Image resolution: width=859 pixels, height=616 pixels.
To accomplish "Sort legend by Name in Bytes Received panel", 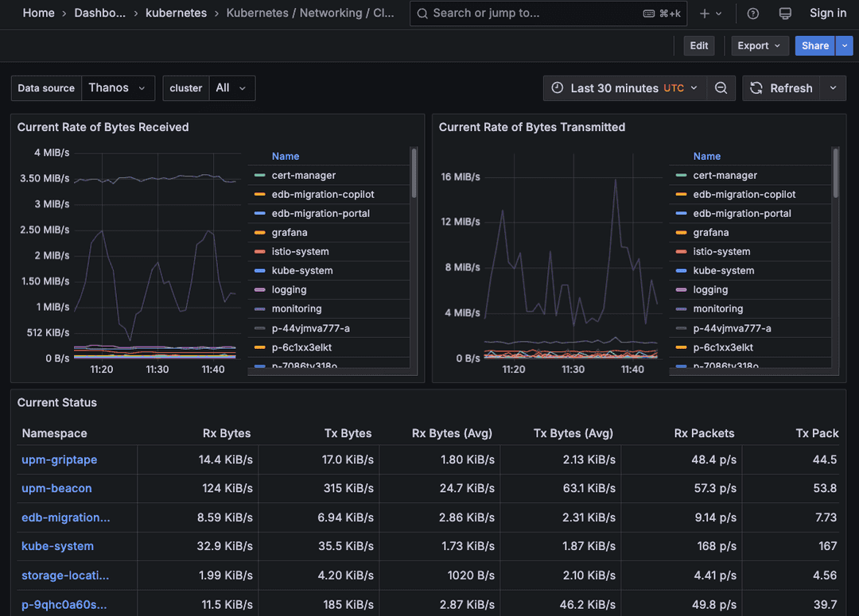I will pos(286,156).
